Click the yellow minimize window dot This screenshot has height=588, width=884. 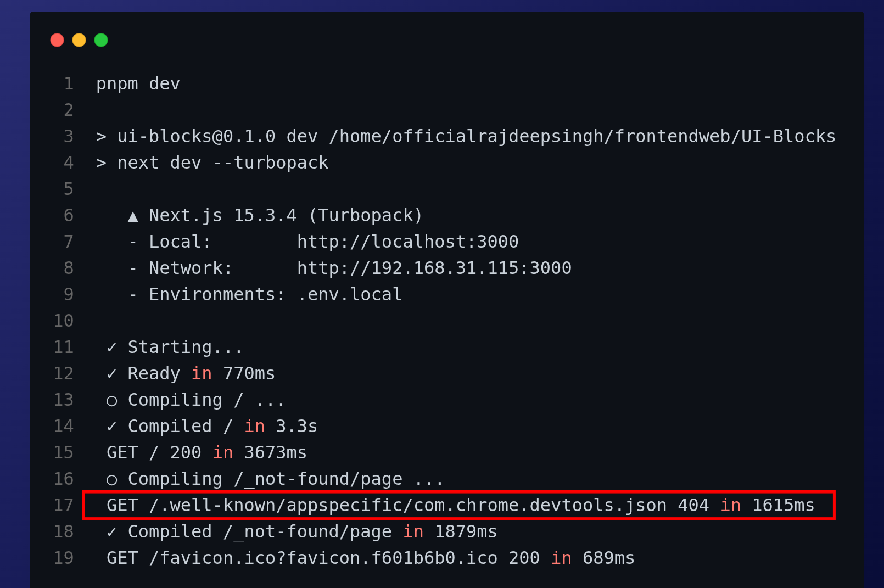[79, 40]
